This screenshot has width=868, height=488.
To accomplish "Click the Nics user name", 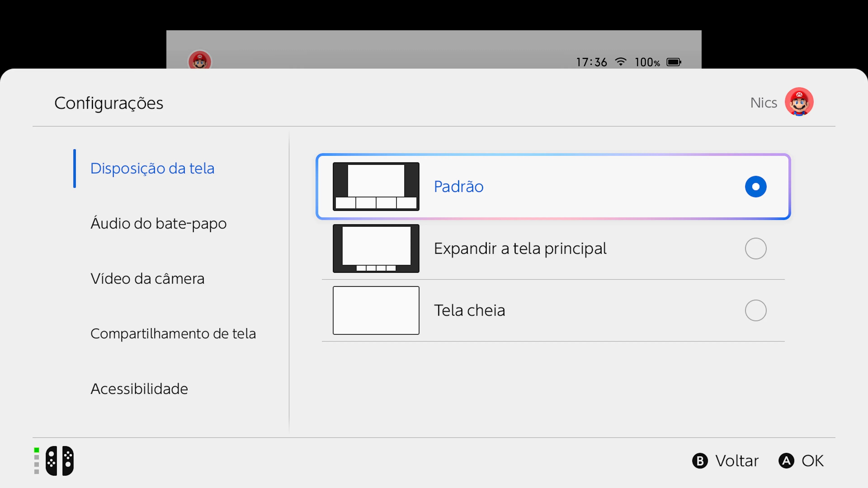I will coord(764,103).
